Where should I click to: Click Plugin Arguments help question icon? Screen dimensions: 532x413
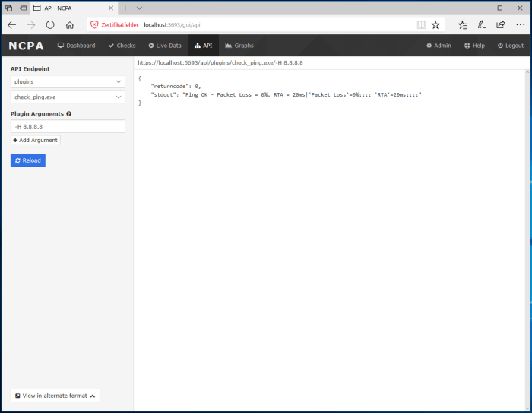[69, 114]
